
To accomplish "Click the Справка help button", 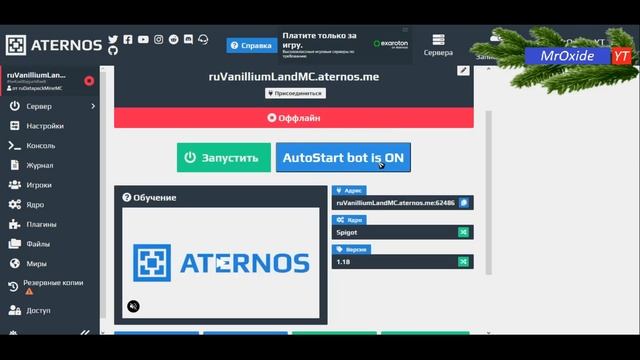I will coord(251,45).
